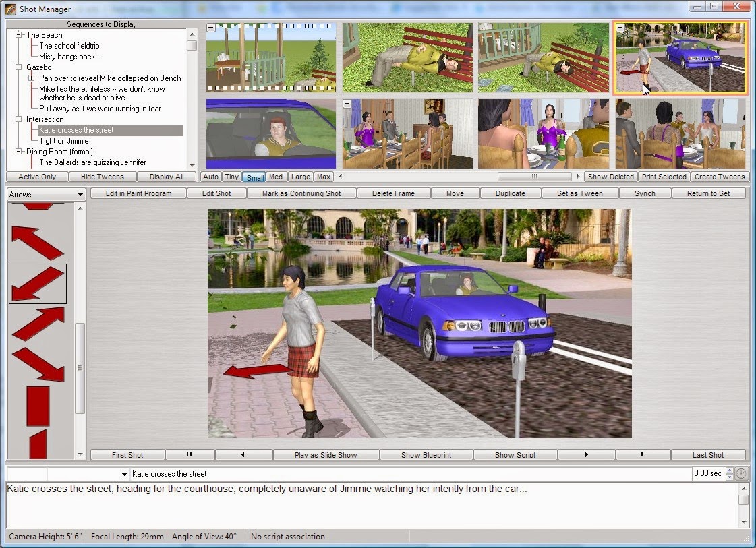Switch thumbnail size to Max

(x=322, y=176)
